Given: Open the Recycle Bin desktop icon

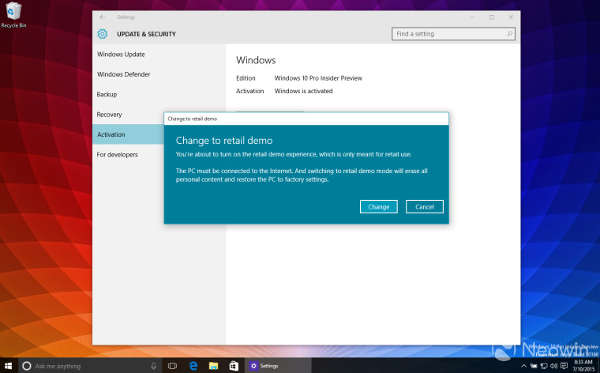Looking at the screenshot, I should (13, 15).
